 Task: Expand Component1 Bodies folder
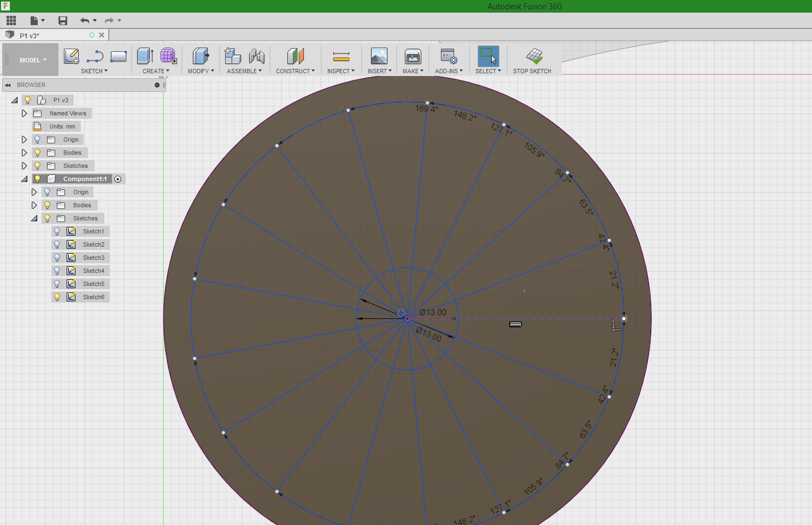tap(34, 205)
